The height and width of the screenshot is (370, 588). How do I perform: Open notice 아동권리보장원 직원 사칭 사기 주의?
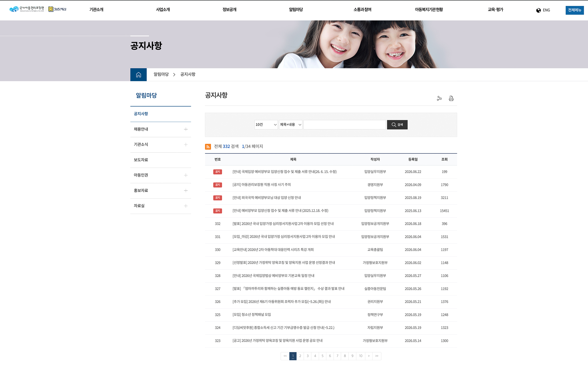262,185
